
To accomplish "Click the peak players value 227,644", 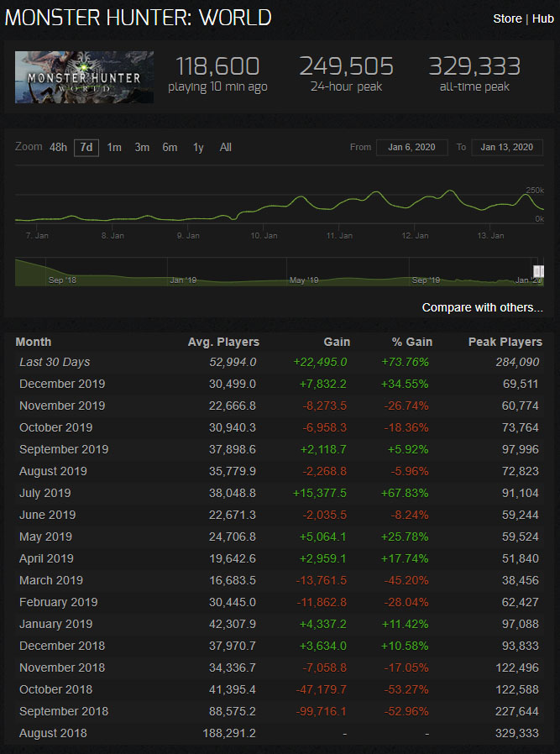I will click(x=516, y=711).
